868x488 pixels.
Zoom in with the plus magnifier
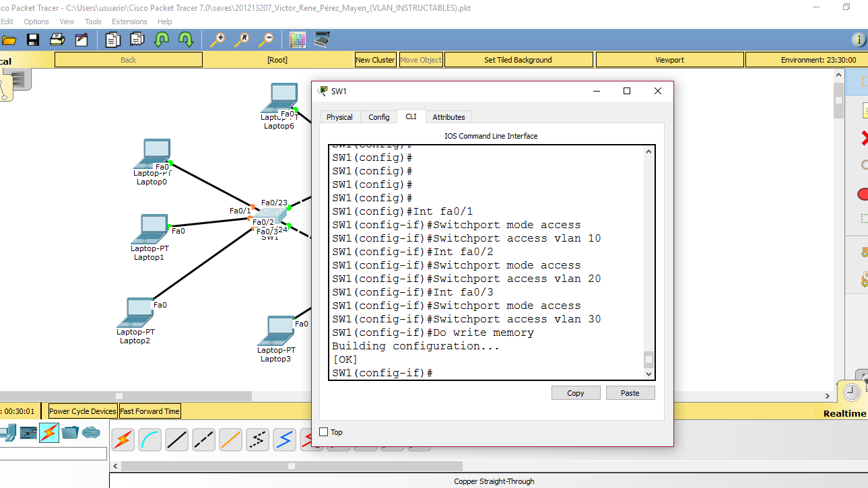tap(217, 40)
